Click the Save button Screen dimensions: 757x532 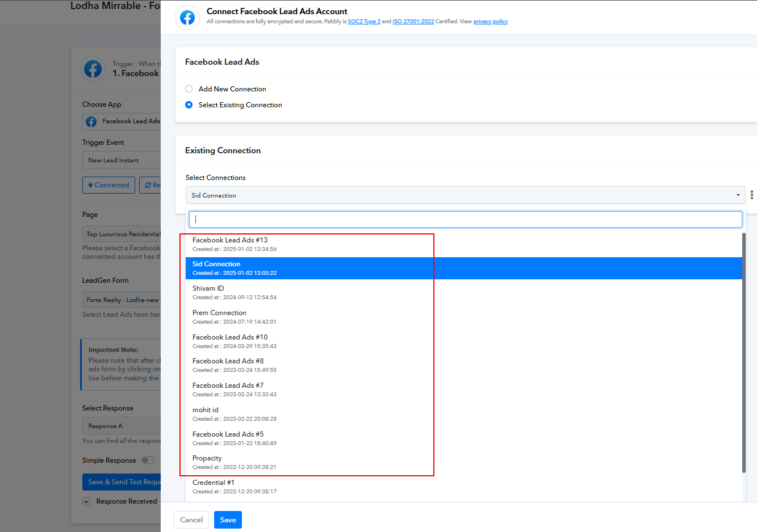(228, 520)
